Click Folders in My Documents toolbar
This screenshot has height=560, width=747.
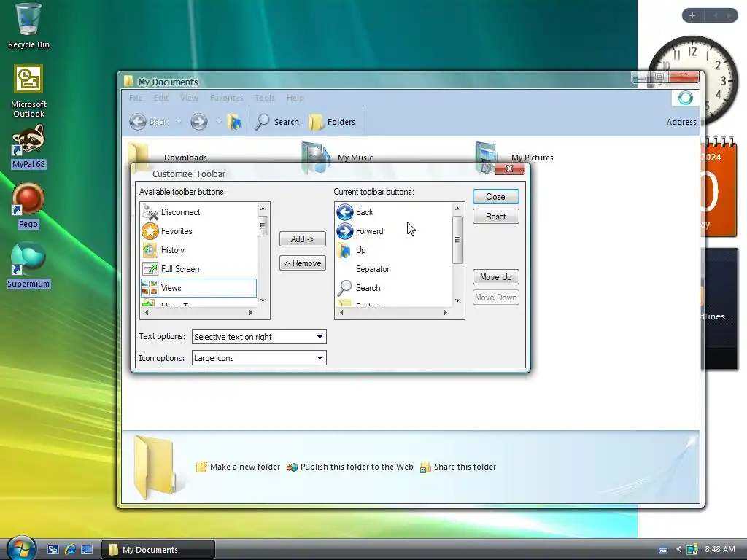coord(332,122)
